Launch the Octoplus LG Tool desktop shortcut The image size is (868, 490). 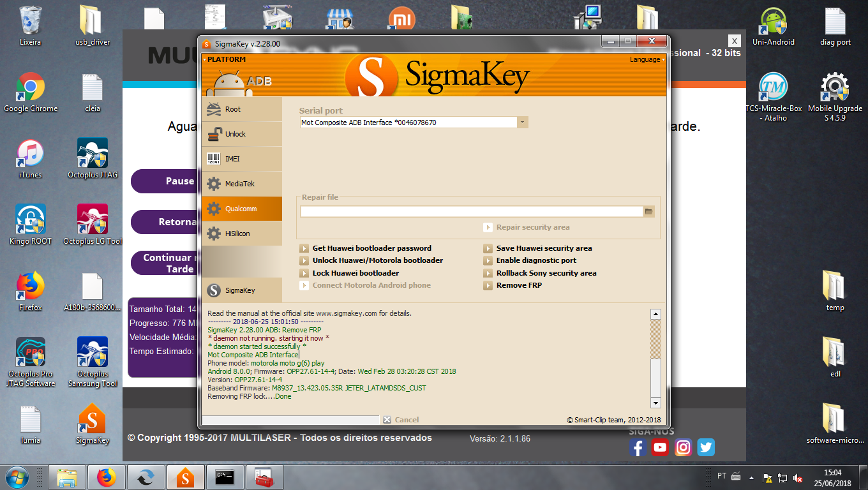(x=93, y=225)
